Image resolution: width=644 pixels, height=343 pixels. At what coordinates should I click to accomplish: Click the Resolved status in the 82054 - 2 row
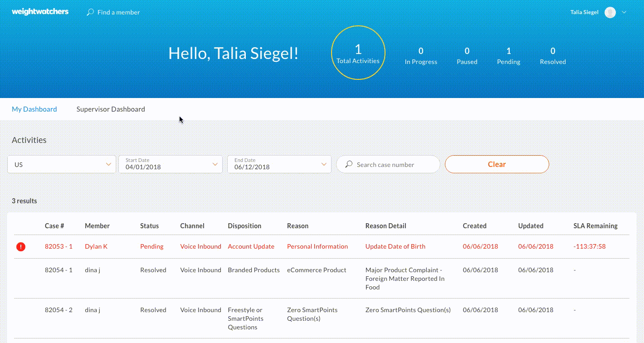[153, 310]
